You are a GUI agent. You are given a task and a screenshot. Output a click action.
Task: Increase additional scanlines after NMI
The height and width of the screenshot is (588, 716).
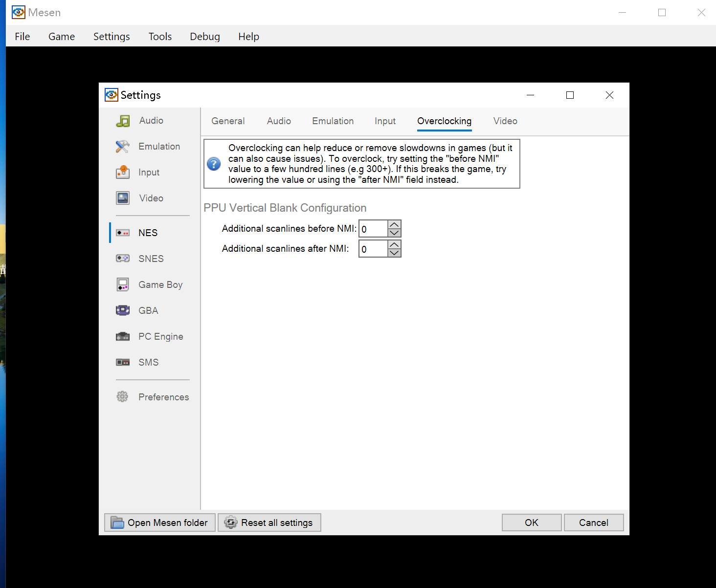394,244
